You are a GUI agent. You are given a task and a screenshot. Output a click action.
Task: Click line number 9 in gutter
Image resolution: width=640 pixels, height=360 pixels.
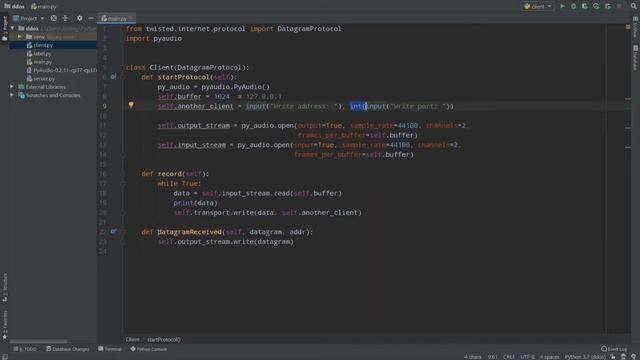point(104,106)
